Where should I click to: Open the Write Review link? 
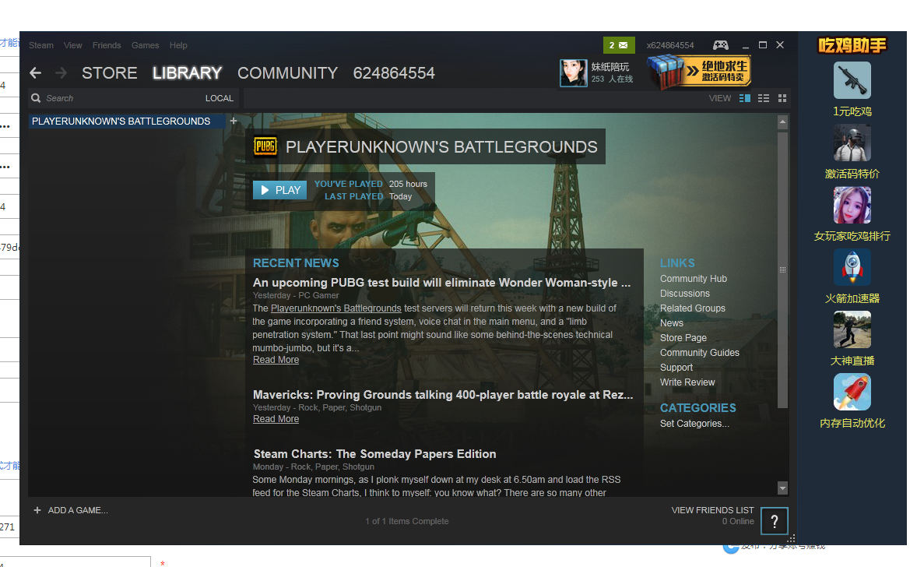click(x=687, y=382)
